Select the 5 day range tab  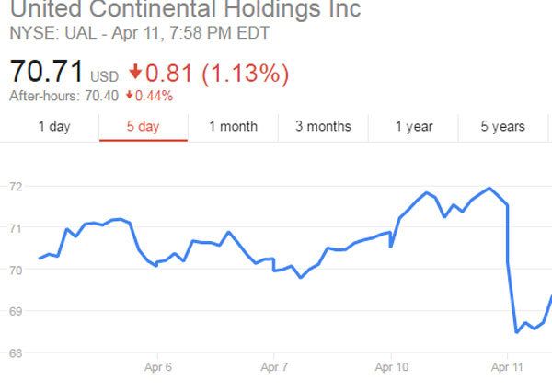[x=143, y=127]
